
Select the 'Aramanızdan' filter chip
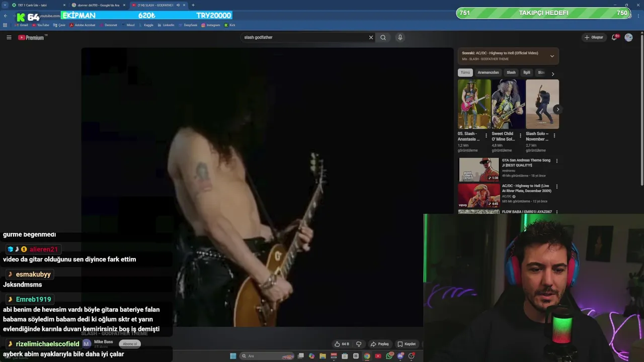tap(488, 72)
